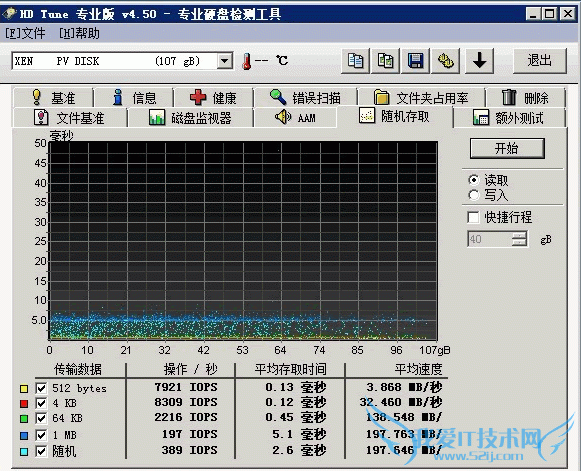Expand the XEN PV DISK drive dropdown
Viewport: 581px width, 471px height.
point(225,61)
